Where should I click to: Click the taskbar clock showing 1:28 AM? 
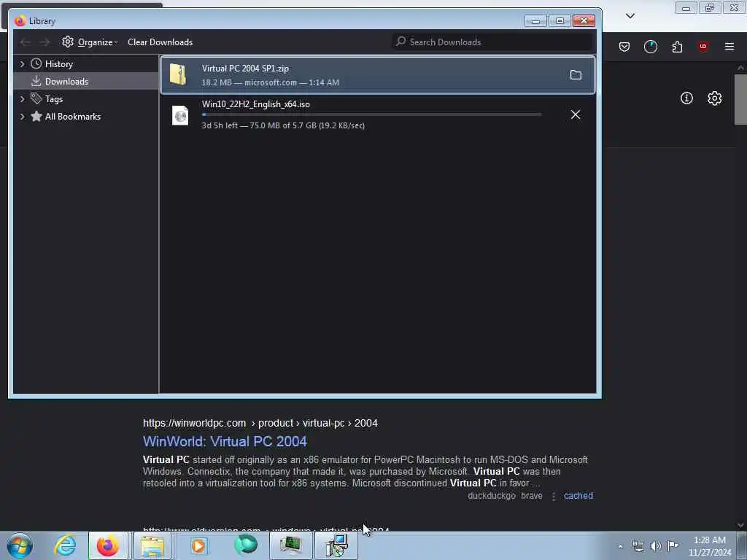[x=709, y=546]
